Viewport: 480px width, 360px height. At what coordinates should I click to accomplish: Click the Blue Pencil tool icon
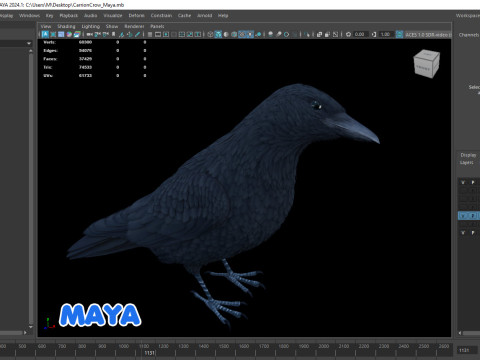(137, 34)
